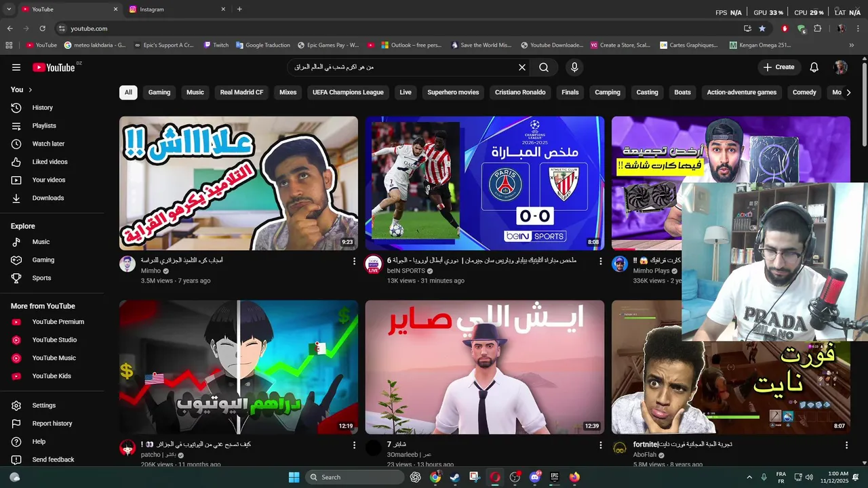The width and height of the screenshot is (868, 488).
Task: Open the Twitch bookmark
Action: point(216,45)
